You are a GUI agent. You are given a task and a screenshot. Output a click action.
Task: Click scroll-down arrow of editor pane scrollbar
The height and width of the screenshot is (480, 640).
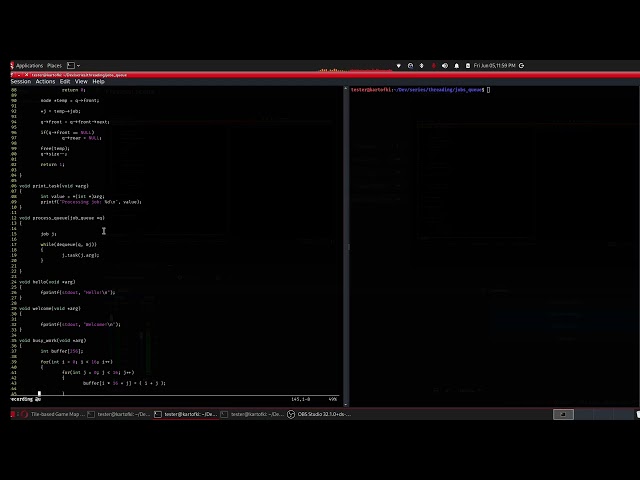click(346, 404)
